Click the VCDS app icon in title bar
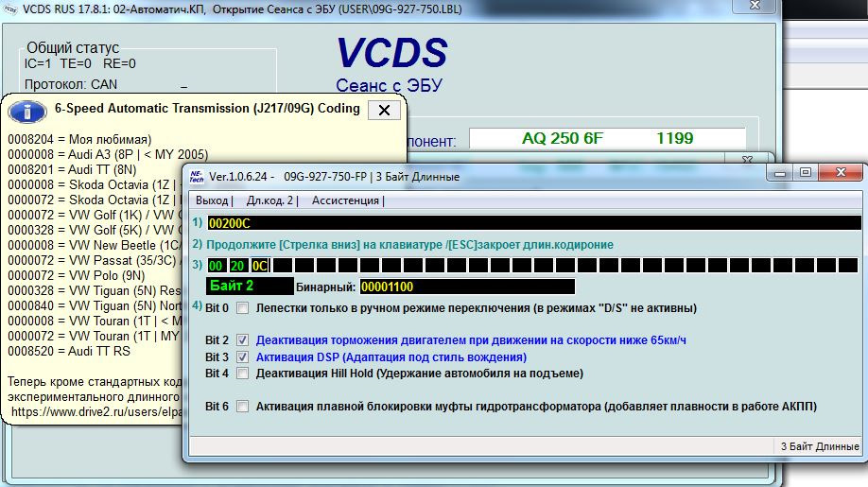Viewport: 868px width, 487px height. pos(10,9)
